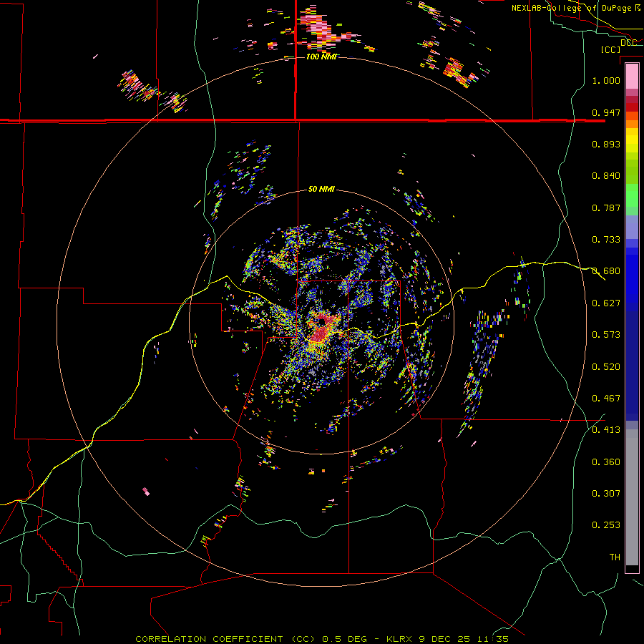Click the 0.840 scale value

pyautogui.click(x=606, y=176)
